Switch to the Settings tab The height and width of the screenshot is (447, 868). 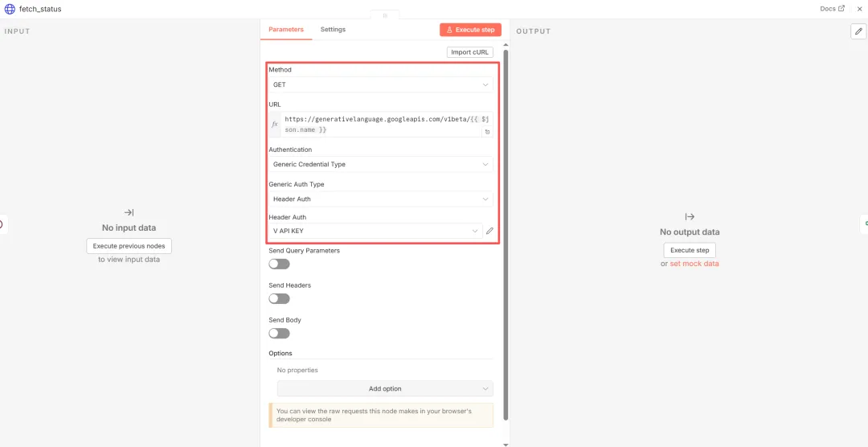point(333,30)
